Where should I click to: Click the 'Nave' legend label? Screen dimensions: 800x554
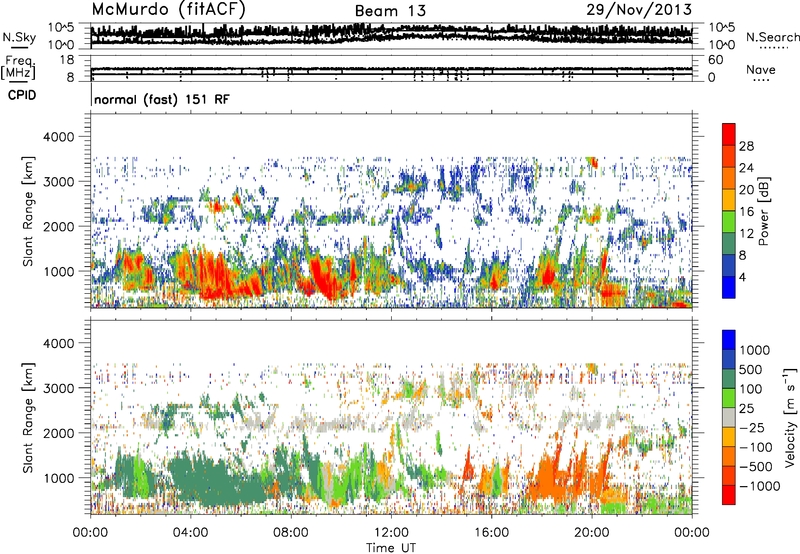tap(761, 70)
